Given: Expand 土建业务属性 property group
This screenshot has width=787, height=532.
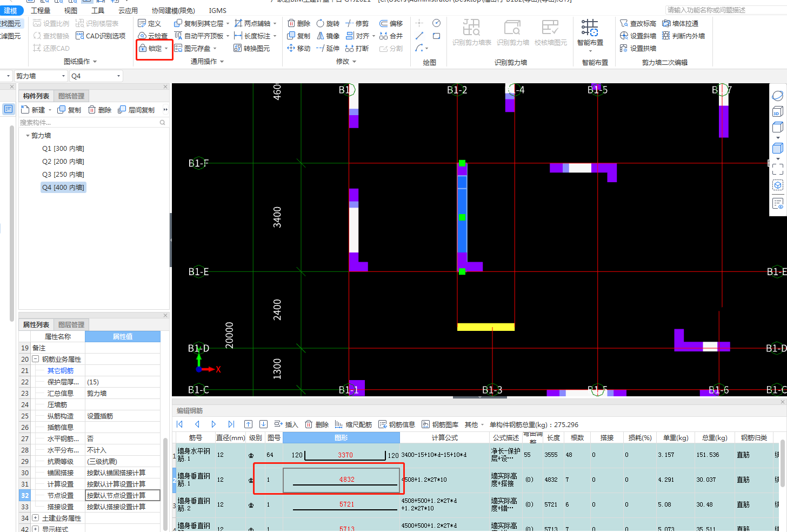Looking at the screenshot, I should tap(36, 518).
